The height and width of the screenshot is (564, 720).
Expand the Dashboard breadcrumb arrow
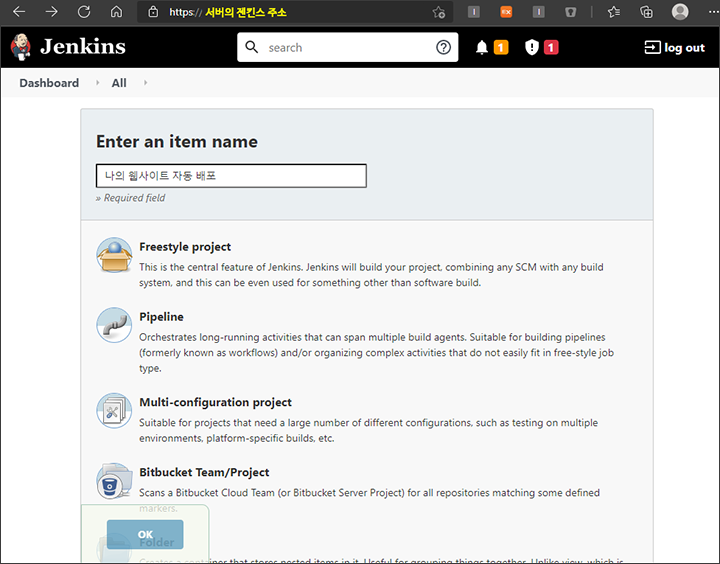[x=97, y=83]
